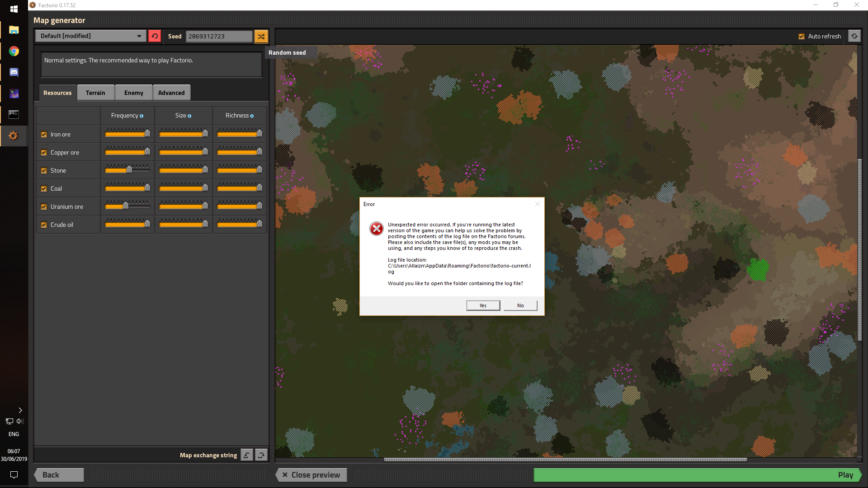Reset the preset with the red undo icon
This screenshot has width=868, height=488.
tap(155, 36)
